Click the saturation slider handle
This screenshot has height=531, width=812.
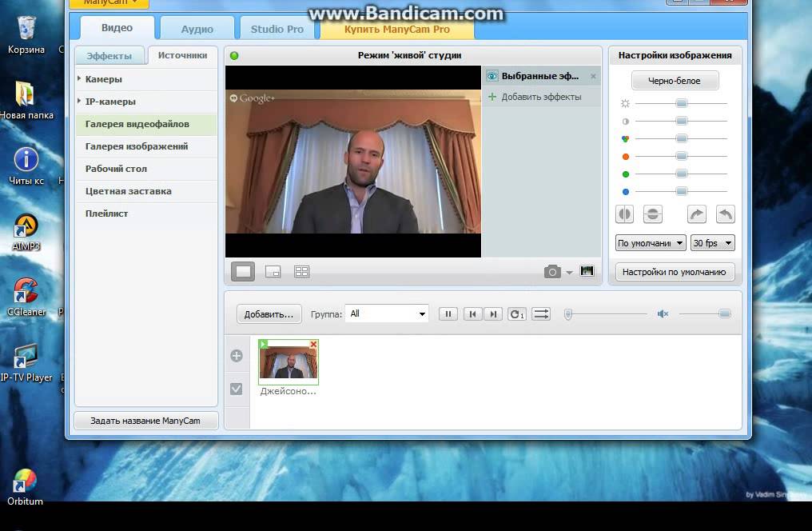[682, 139]
